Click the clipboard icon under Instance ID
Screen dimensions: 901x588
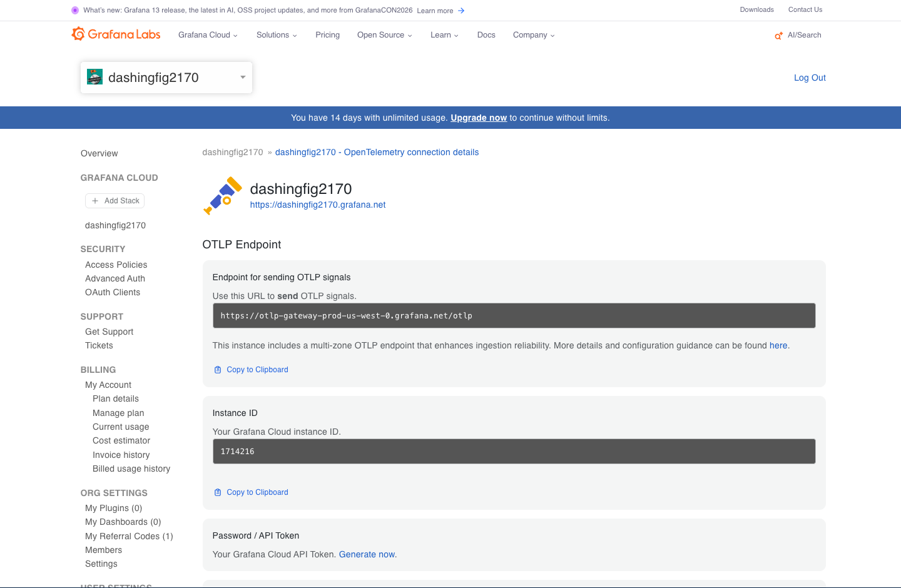(x=218, y=492)
